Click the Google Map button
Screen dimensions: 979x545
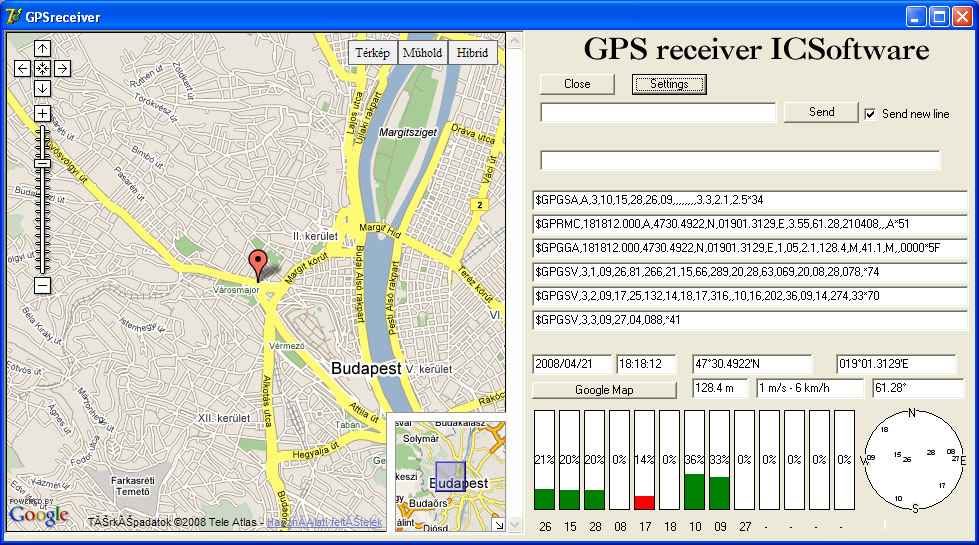pyautogui.click(x=604, y=390)
